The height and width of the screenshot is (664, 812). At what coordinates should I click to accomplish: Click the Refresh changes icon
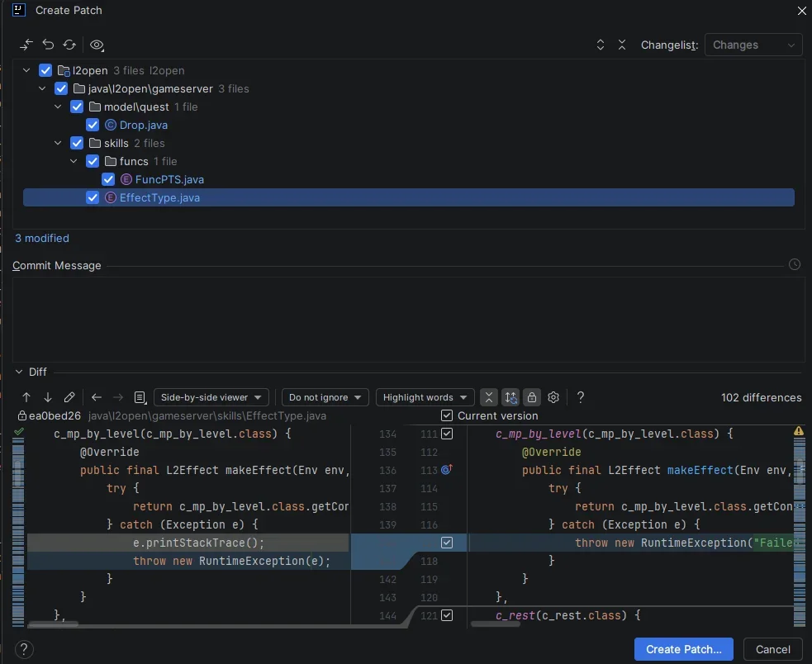69,45
